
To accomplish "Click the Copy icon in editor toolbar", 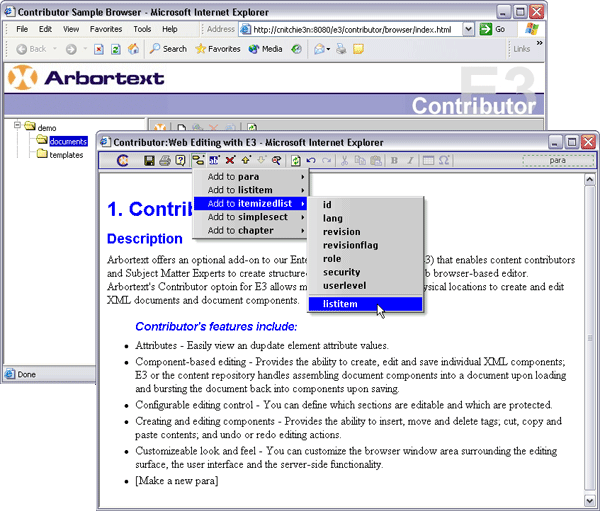I will 360,160.
